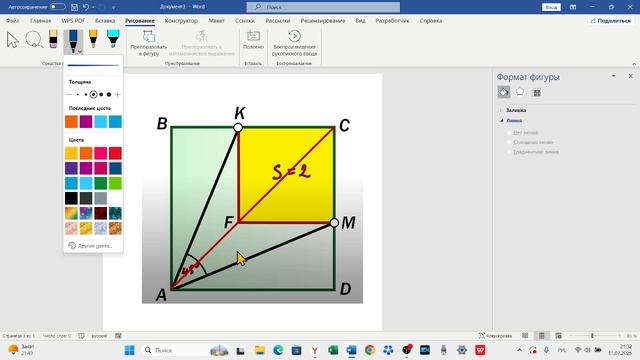The height and width of the screenshot is (360, 640).
Task: Choose the Eraser tool
Action: click(53, 39)
